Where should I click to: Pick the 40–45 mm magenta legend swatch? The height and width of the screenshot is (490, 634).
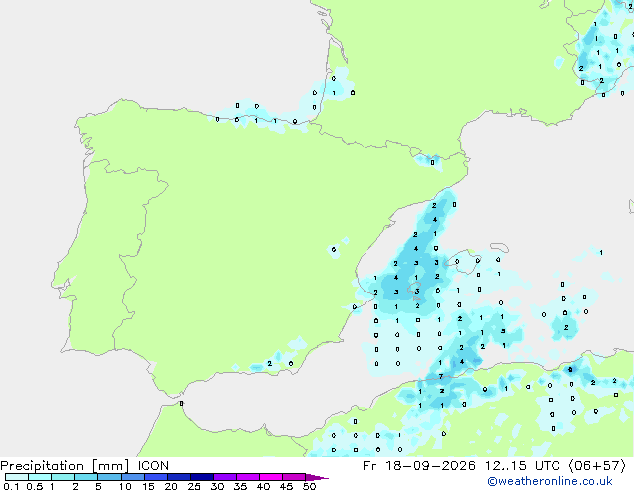click(x=271, y=477)
